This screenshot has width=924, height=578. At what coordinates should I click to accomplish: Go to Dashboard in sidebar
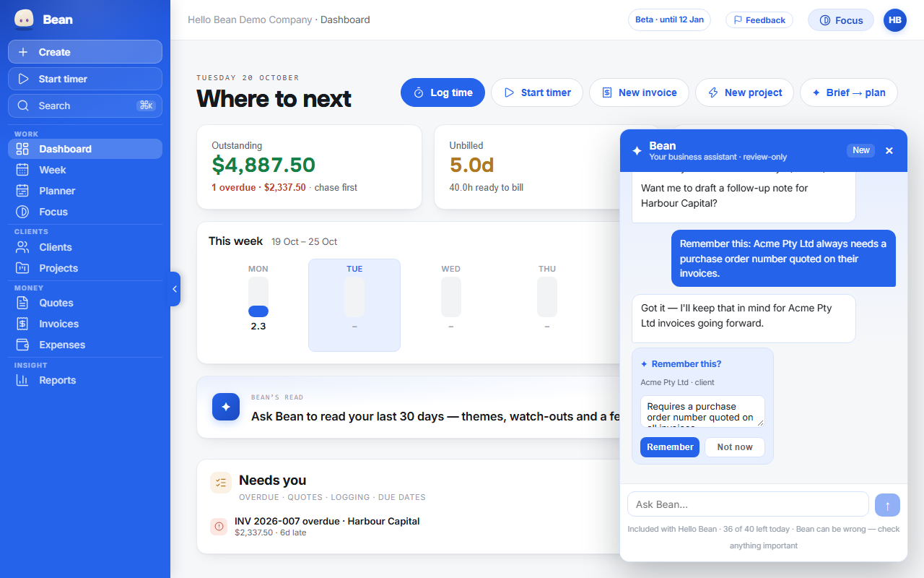tap(85, 149)
